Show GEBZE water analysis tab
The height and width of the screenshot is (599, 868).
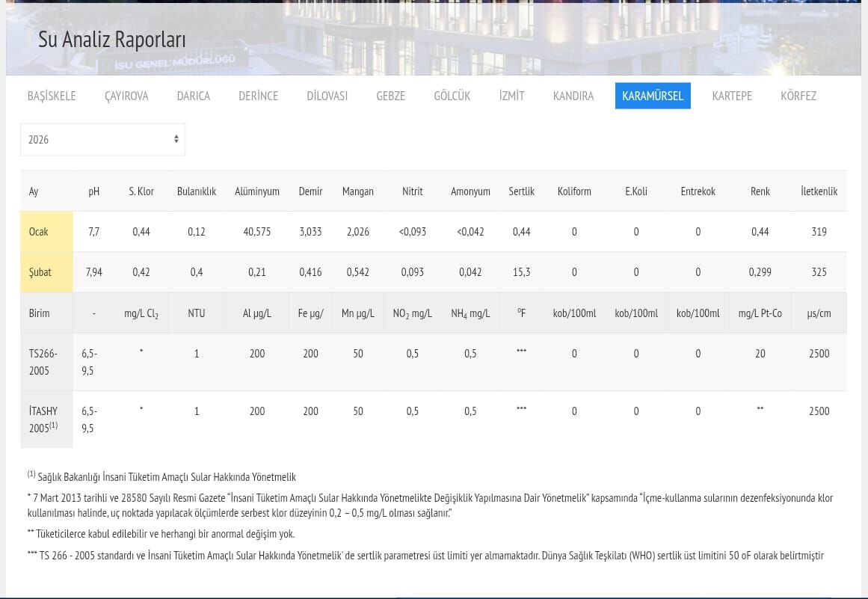pos(390,96)
